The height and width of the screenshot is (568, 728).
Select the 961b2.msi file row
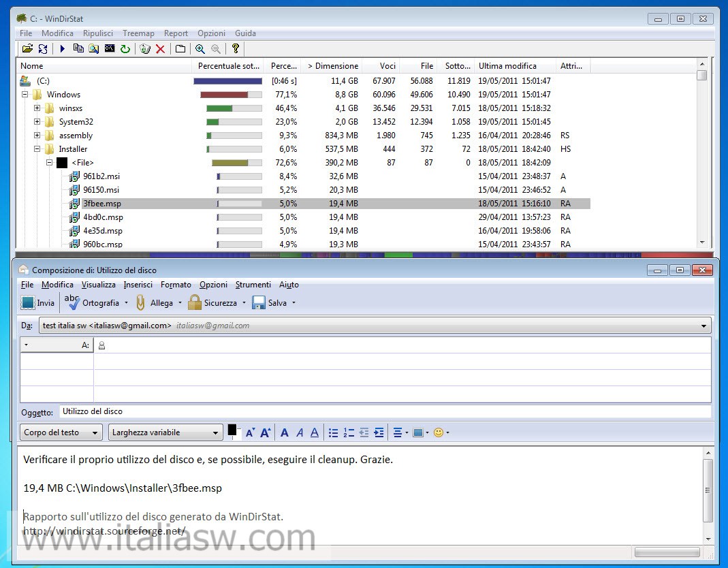pos(304,176)
